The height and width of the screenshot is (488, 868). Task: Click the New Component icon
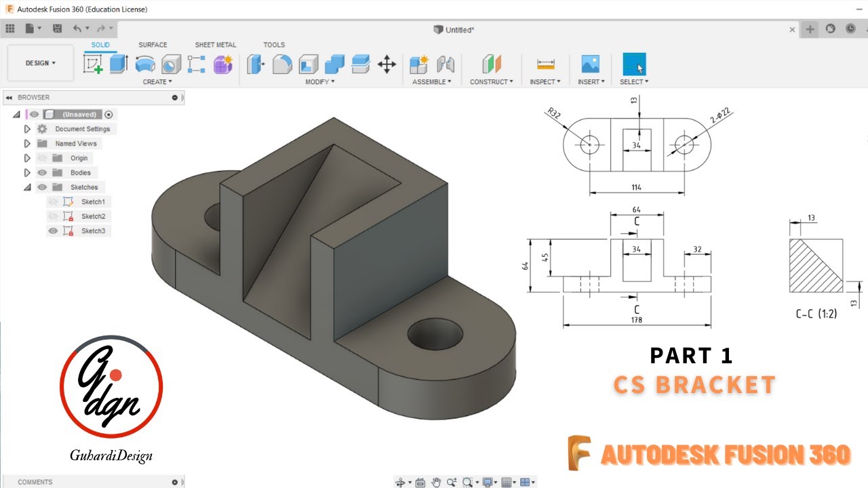click(x=419, y=64)
